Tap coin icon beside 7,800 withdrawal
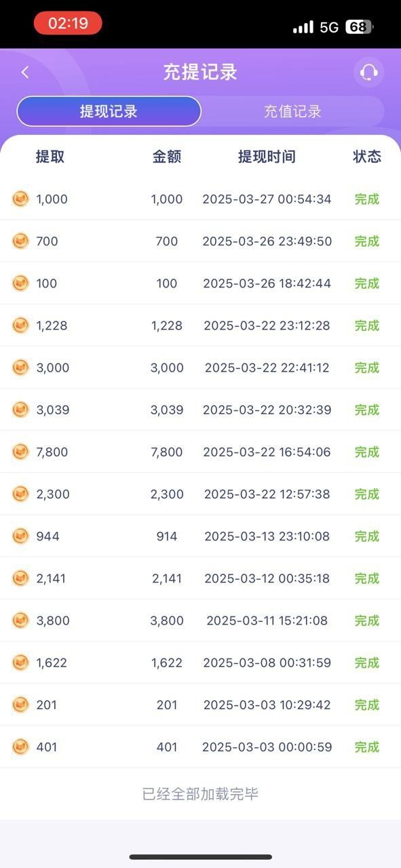 [21, 452]
